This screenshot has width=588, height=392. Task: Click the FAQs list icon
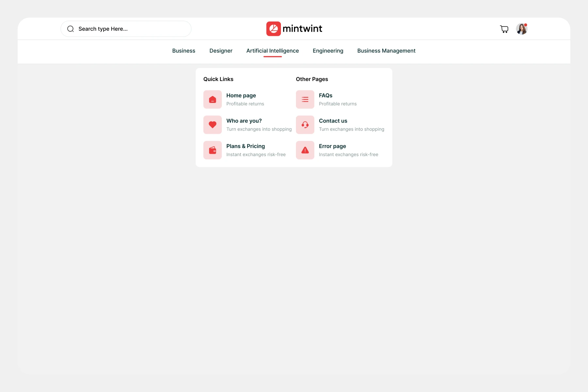pyautogui.click(x=305, y=99)
